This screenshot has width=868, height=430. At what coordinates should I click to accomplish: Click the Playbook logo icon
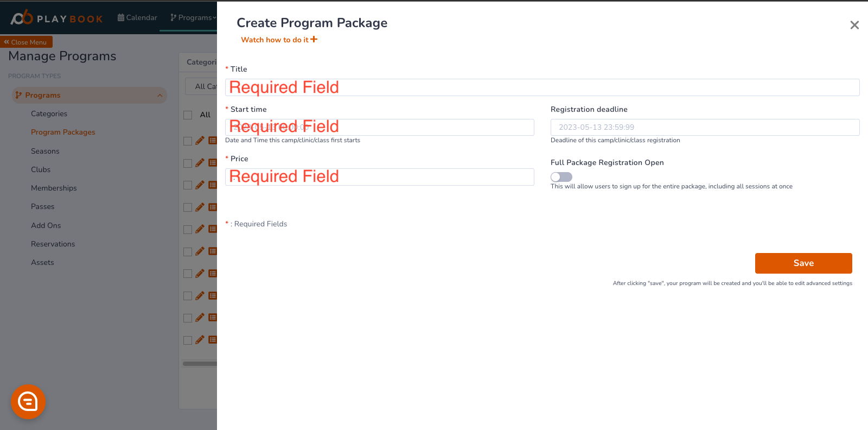point(22,18)
